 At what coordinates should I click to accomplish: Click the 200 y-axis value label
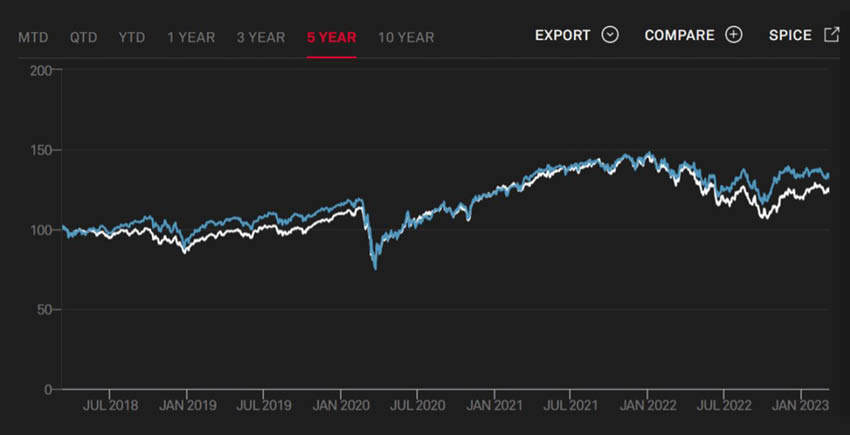pos(41,70)
